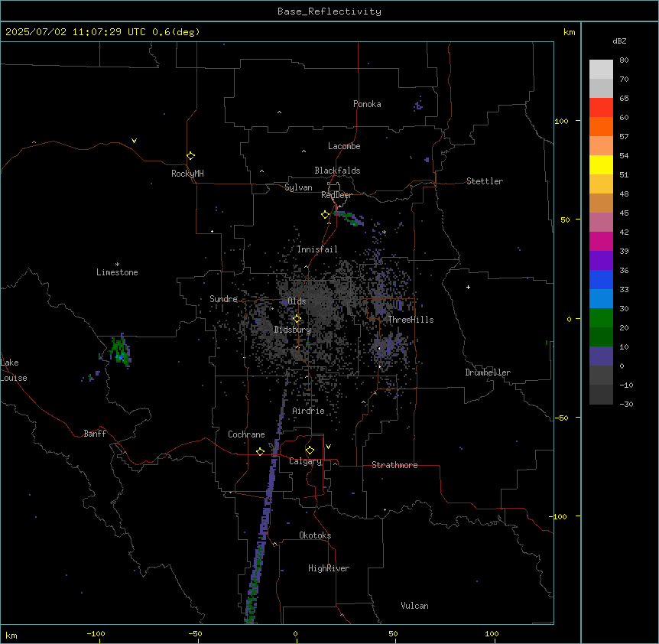Click the 0 tick on bottom km axis
Screen dimensions: 659x644
pos(295,634)
